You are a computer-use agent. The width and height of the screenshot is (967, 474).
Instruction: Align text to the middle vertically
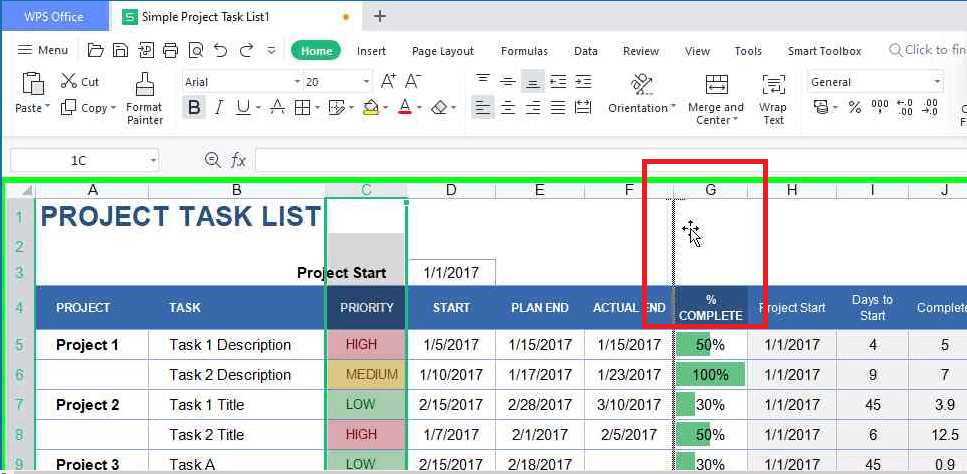pos(508,81)
